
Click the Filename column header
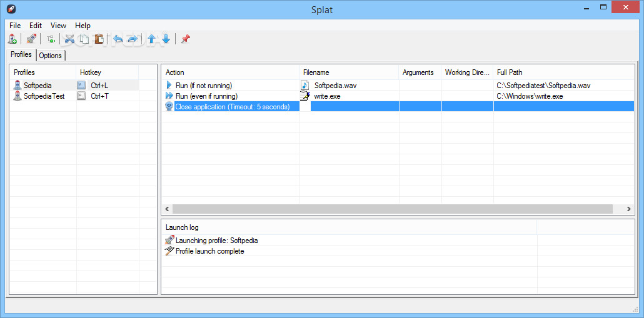pyautogui.click(x=349, y=72)
